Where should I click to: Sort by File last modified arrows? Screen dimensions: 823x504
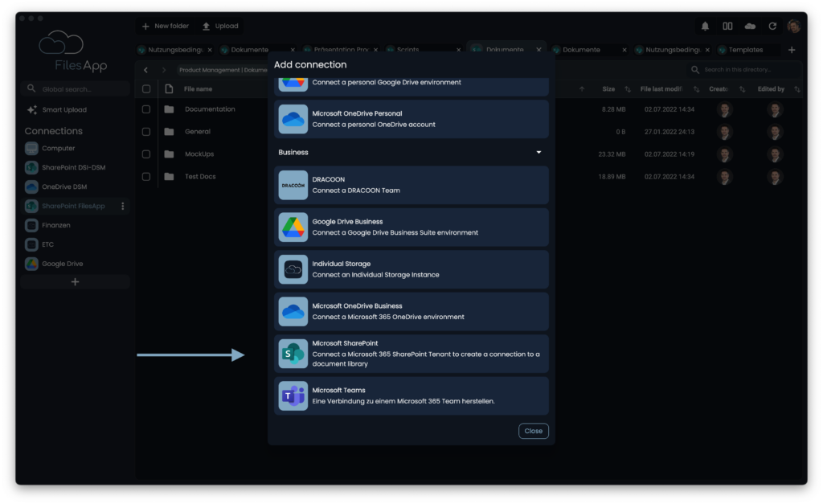pyautogui.click(x=697, y=89)
